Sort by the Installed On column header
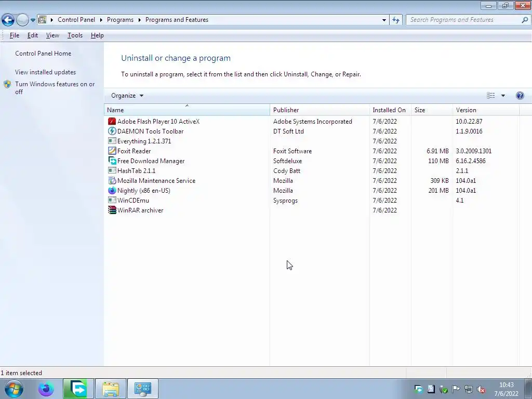 coord(390,110)
